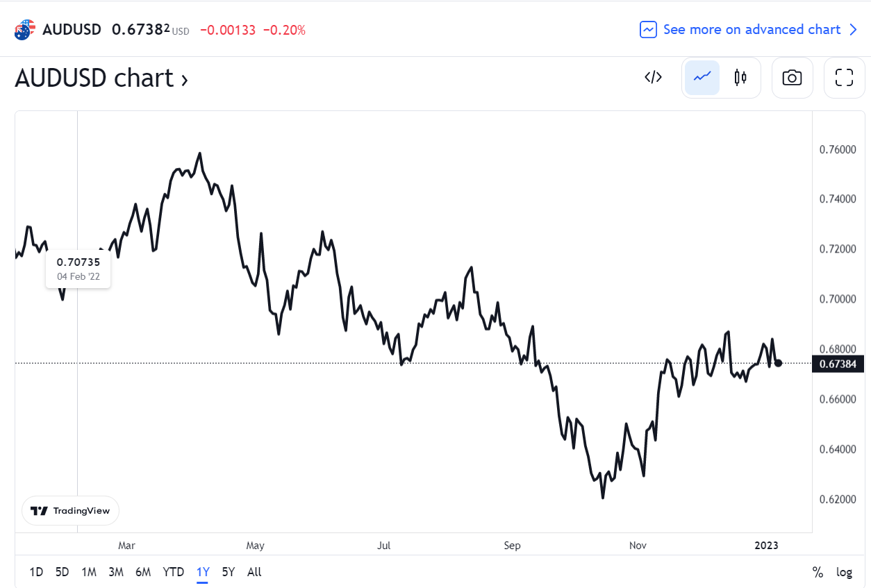871x588 pixels.
Task: Switch to line chart style
Action: click(702, 77)
